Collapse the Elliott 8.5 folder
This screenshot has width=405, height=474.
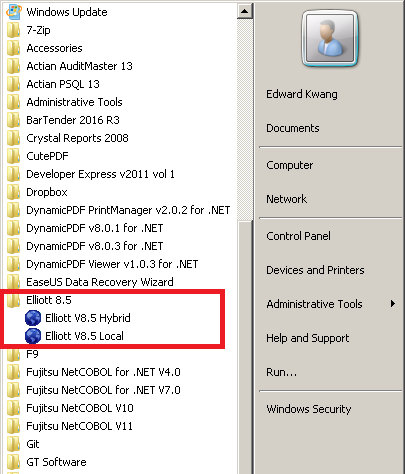point(49,300)
